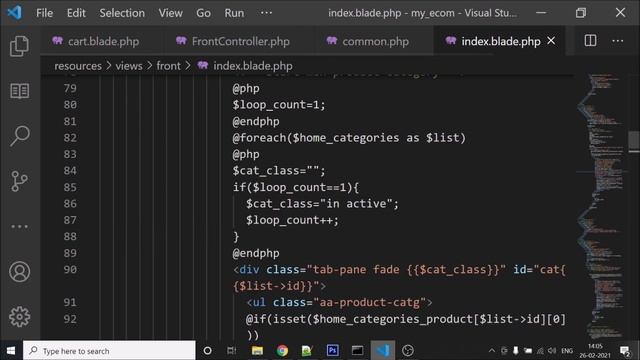Click the if($loop_count==1){ line
The width and height of the screenshot is (640, 360).
tap(296, 187)
